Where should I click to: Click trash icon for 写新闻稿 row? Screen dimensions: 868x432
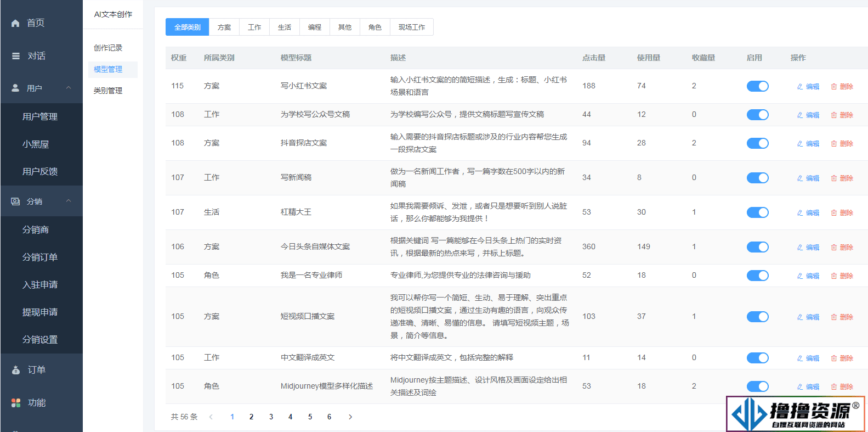(x=834, y=178)
